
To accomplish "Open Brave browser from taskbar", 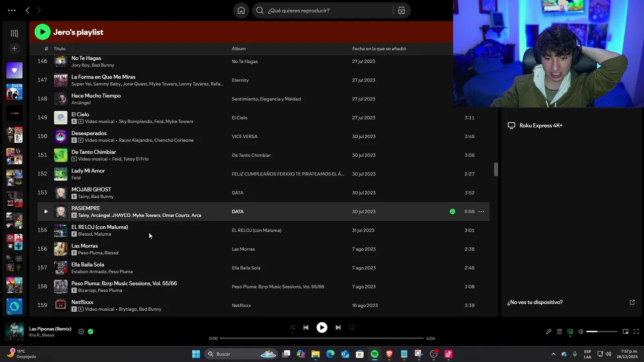I will tap(389, 354).
